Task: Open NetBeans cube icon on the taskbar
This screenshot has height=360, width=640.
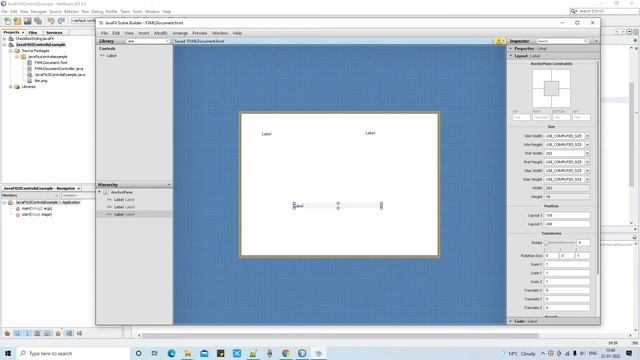Action: [x=302, y=353]
